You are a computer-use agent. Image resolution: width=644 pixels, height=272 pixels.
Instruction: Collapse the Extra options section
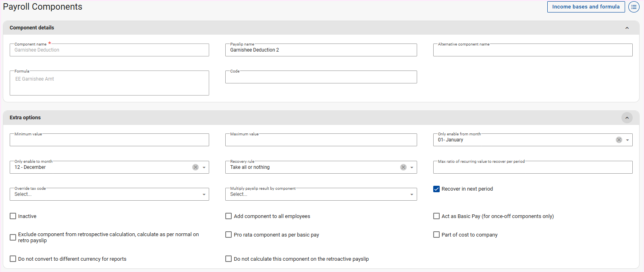[627, 118]
